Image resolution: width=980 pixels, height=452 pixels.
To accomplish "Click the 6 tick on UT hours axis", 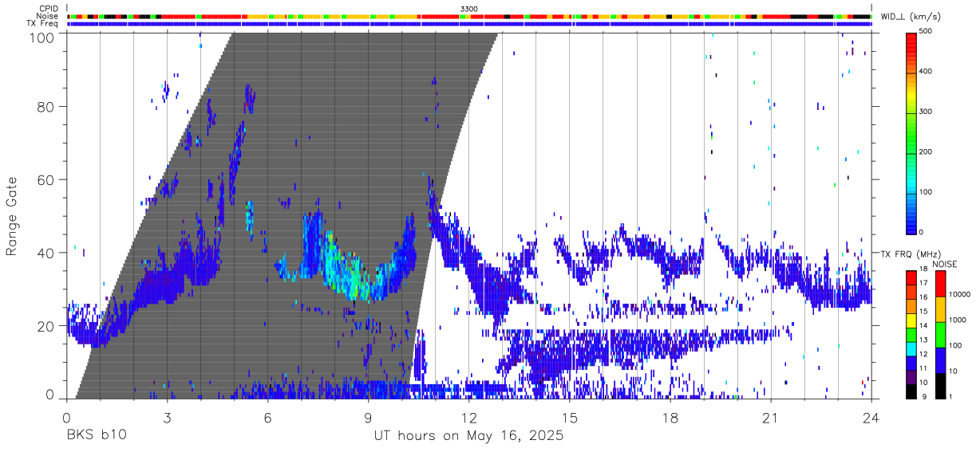I will (x=267, y=418).
